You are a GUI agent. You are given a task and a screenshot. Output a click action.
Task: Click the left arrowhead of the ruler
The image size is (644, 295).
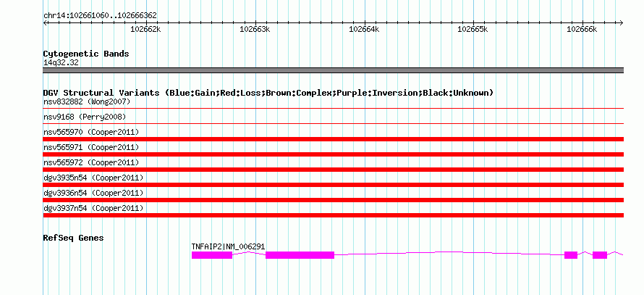(x=45, y=22)
